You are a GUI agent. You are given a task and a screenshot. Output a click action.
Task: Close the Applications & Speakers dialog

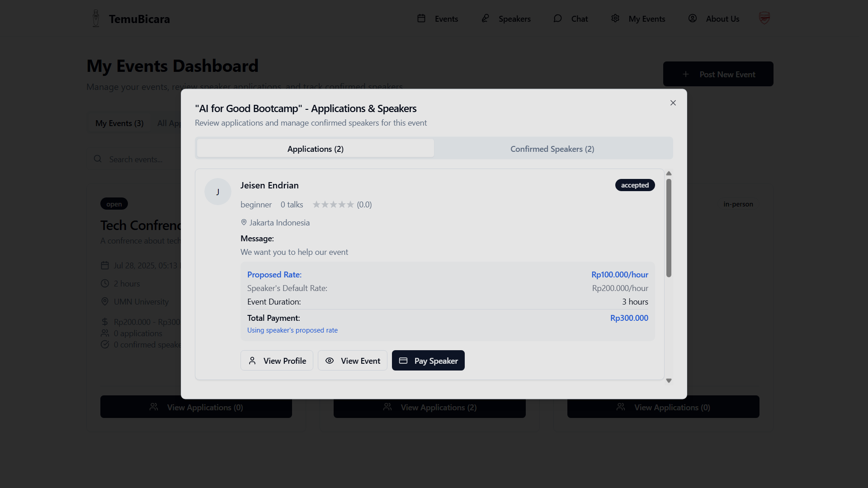pyautogui.click(x=673, y=103)
